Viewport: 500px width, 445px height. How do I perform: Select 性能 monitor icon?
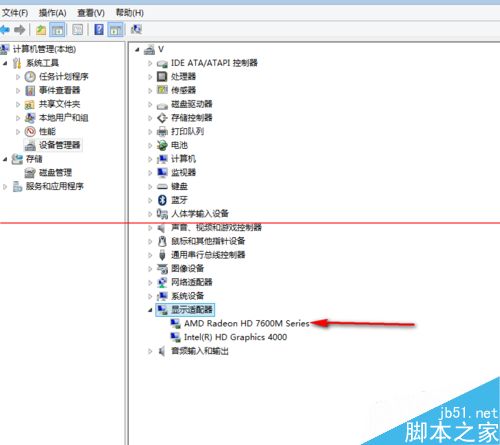coord(30,131)
